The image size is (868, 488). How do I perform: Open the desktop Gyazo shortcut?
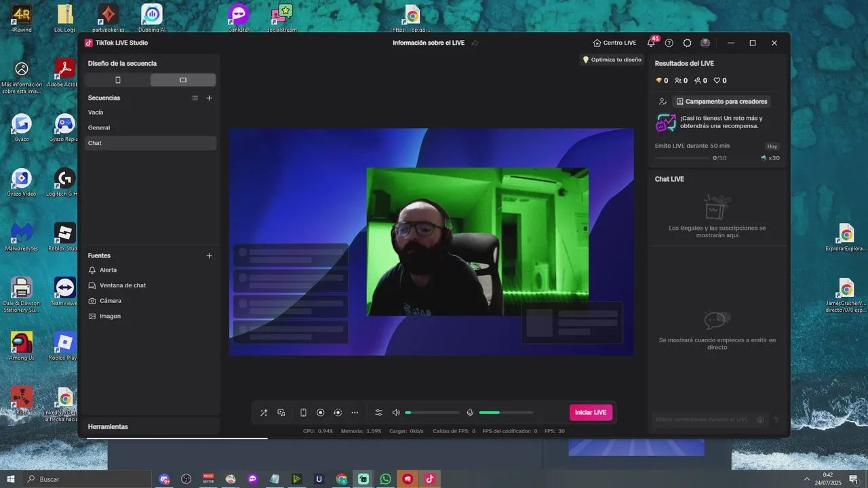[x=22, y=127]
